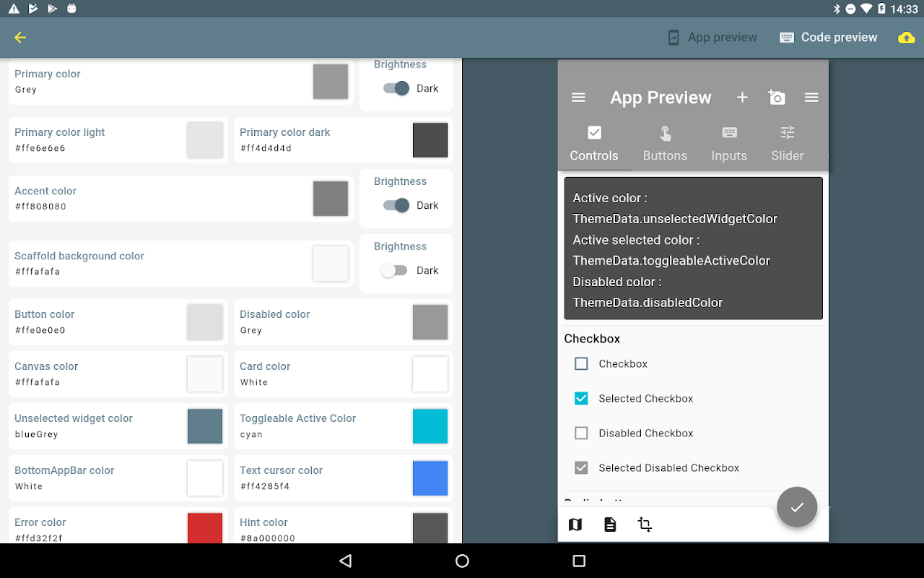
Task: Check the unchecked Checkbox option
Action: [581, 363]
